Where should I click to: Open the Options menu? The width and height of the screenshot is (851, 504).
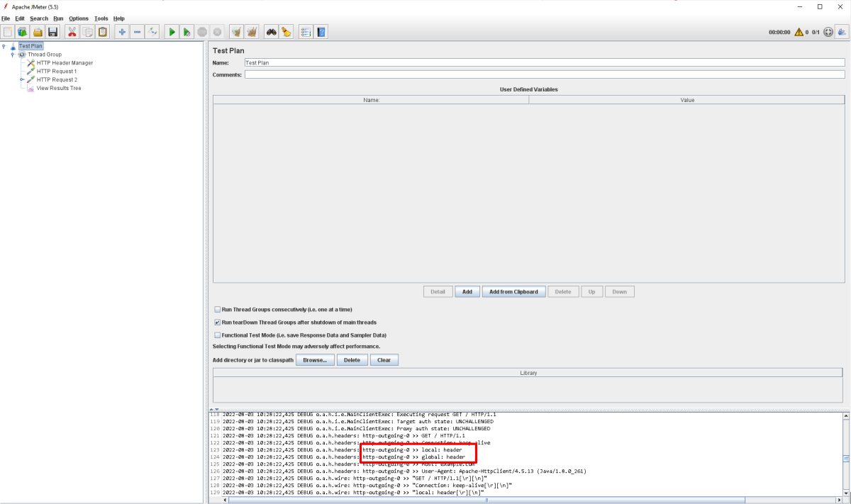point(79,18)
